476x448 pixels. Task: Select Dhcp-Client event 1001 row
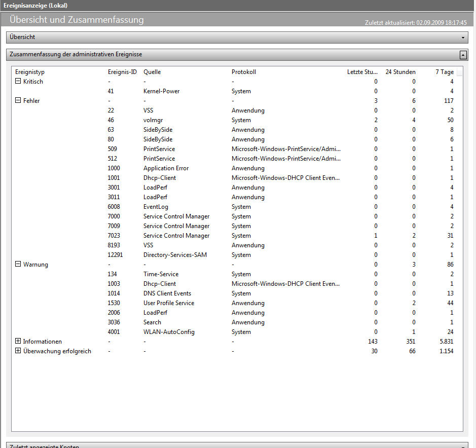237,178
